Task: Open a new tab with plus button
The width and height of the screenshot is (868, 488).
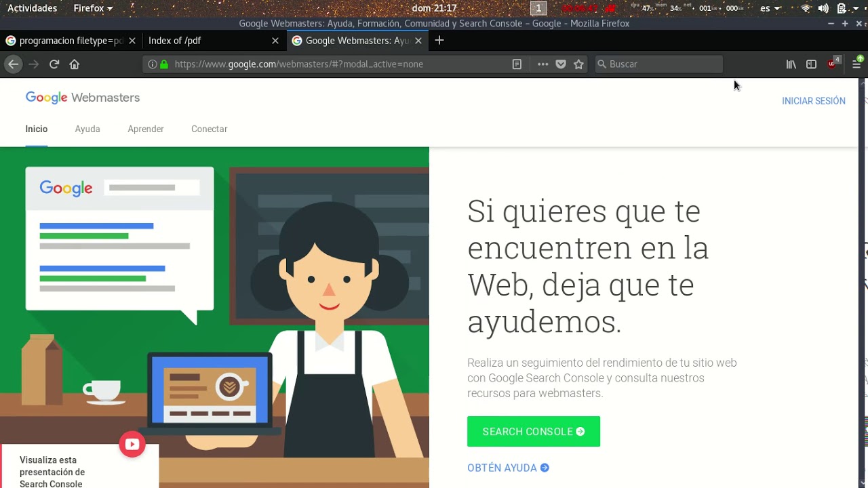Action: point(439,41)
